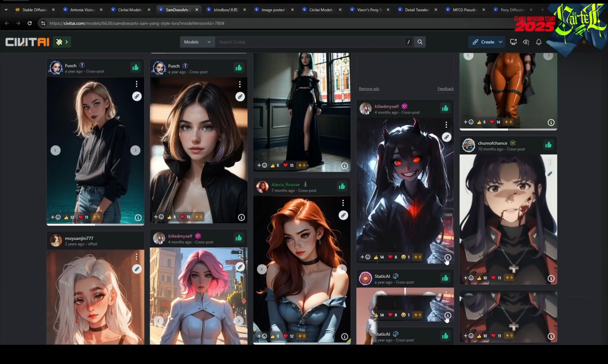The height and width of the screenshot is (364, 608).
Task: Expand the Create button dropdown arrow
Action: (x=500, y=42)
